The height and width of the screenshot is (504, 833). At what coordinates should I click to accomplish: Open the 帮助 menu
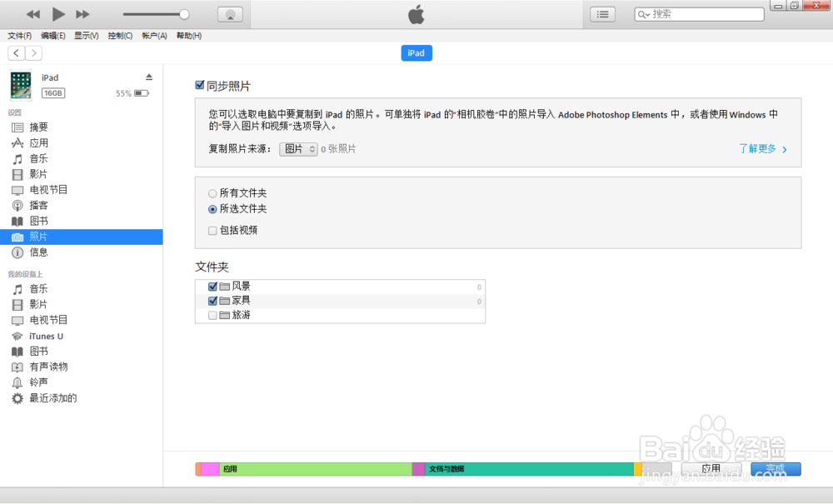tap(188, 35)
